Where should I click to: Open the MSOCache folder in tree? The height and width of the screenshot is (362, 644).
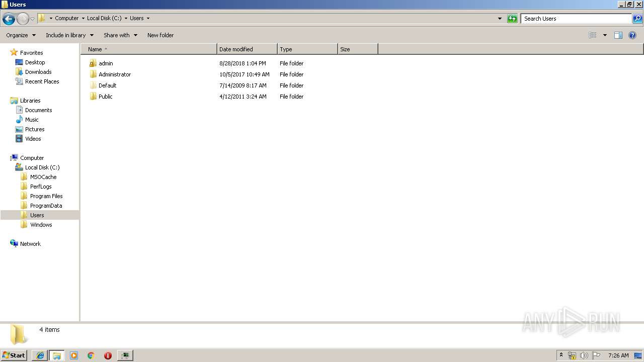click(43, 177)
